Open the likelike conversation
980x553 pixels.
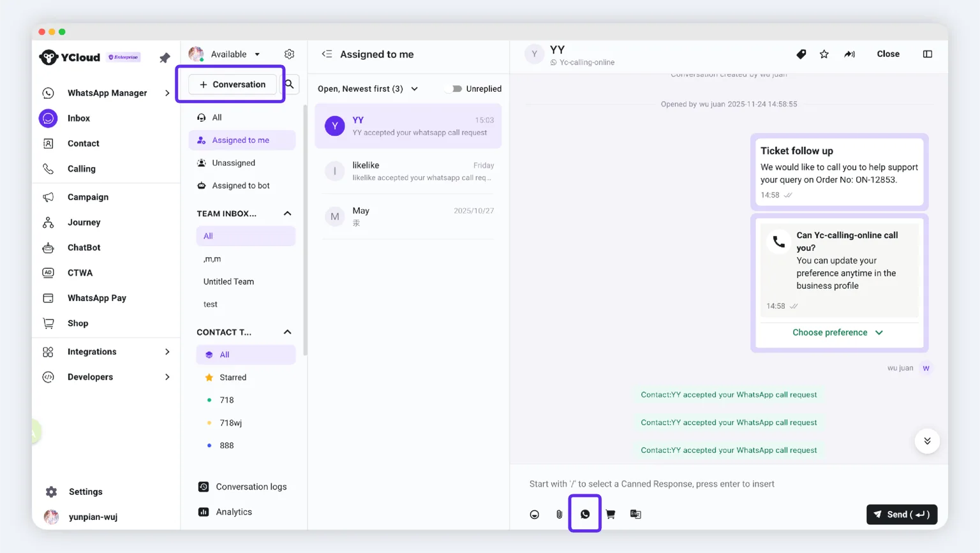[x=408, y=171]
